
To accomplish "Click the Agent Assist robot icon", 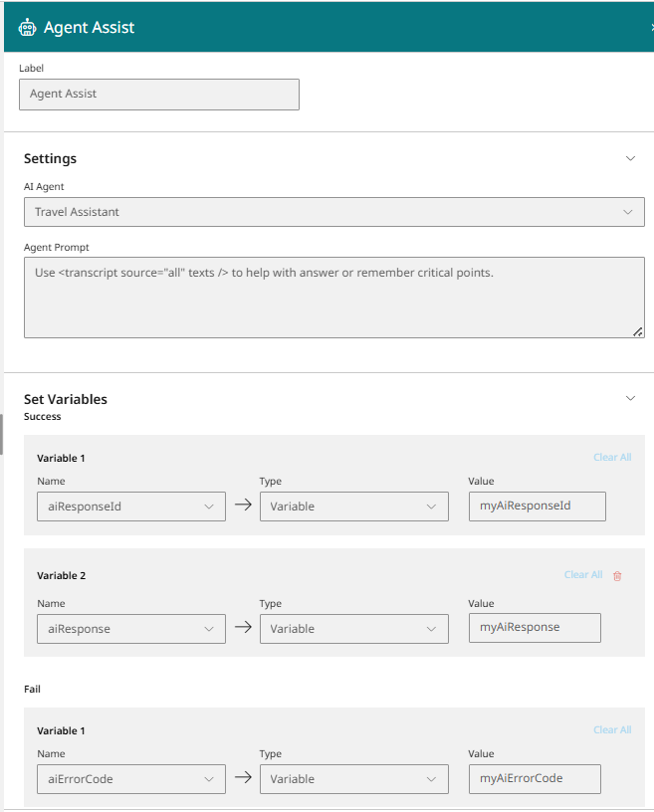I will [x=28, y=28].
